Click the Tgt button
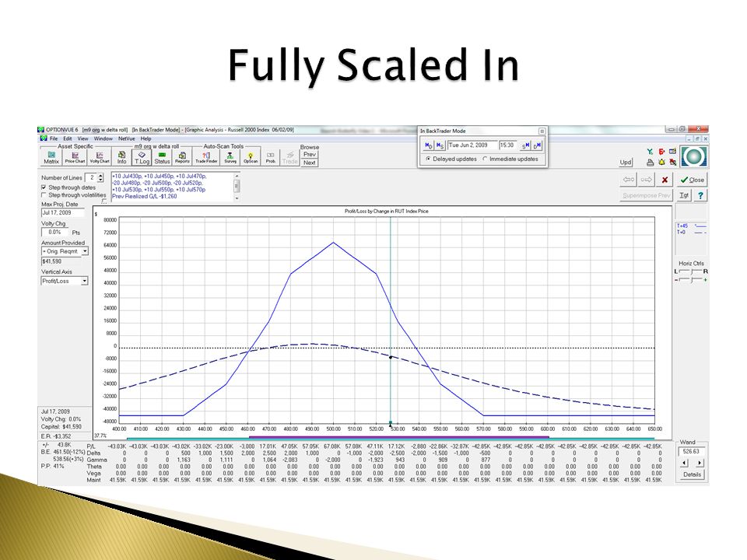Image resolution: width=747 pixels, height=560 pixels. (x=684, y=195)
